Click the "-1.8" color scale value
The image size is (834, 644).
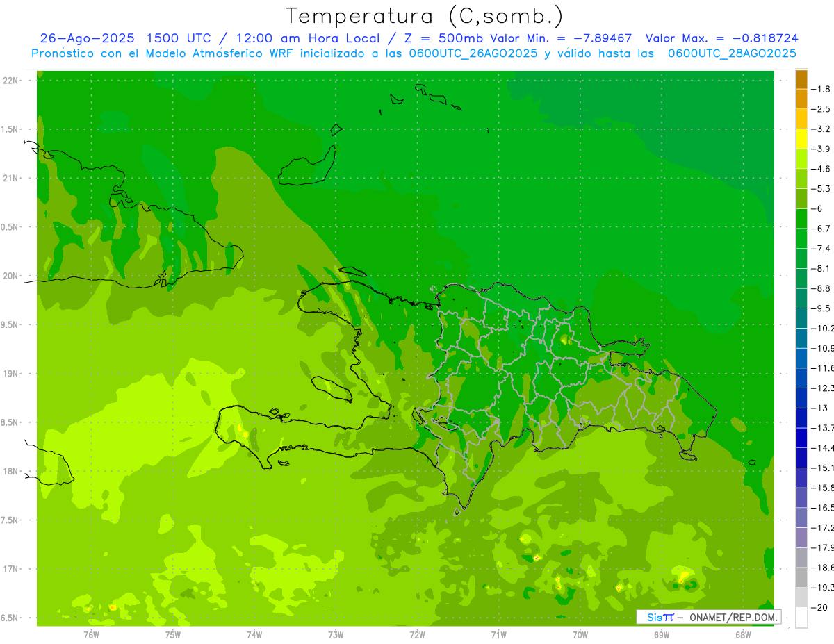(x=821, y=89)
